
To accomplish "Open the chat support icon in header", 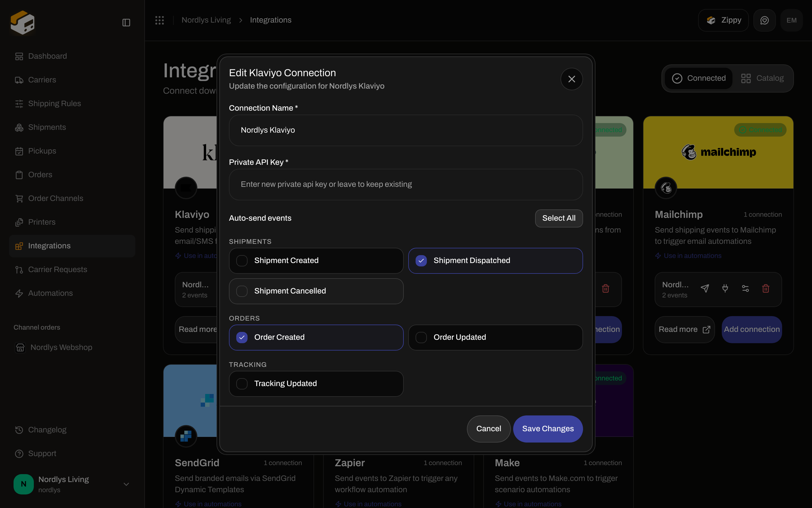I will pyautogui.click(x=764, y=20).
